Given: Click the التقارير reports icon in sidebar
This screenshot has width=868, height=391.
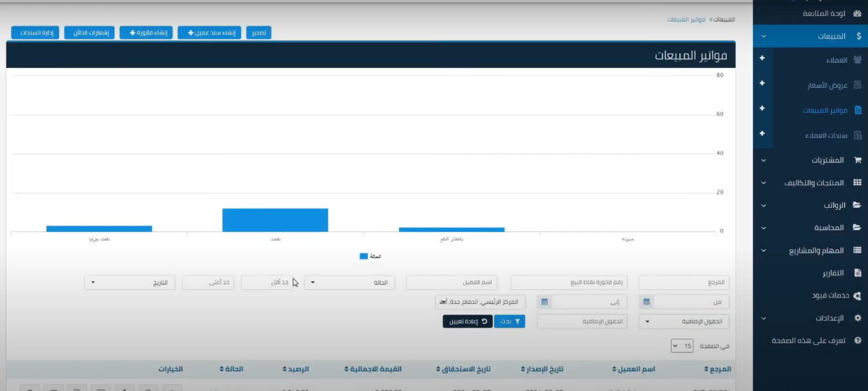Looking at the screenshot, I should [857, 273].
